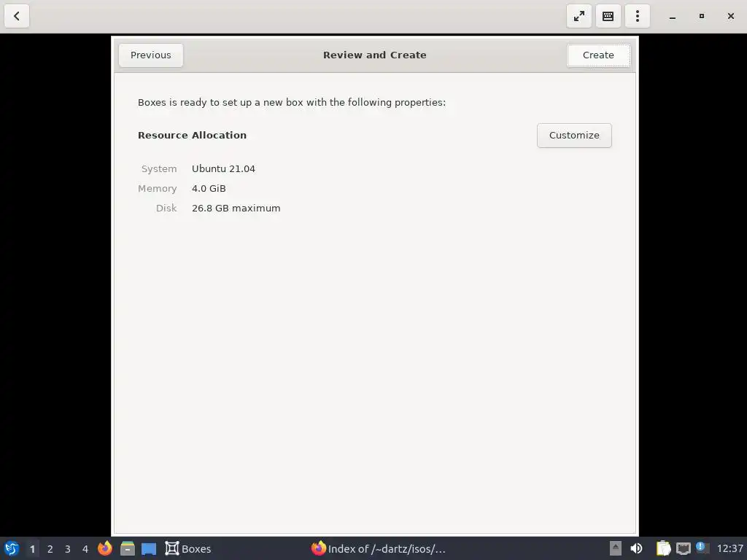Minimize the Boxes window
The image size is (747, 560).
tap(672, 16)
